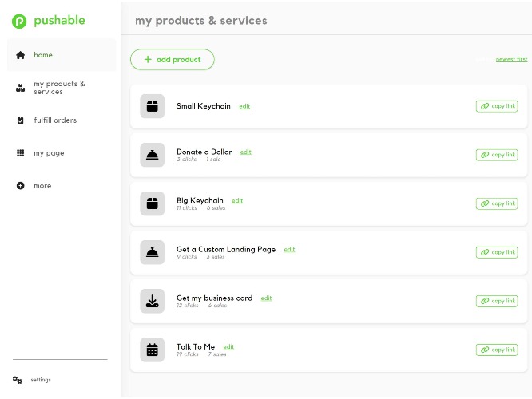Click the add product button
The width and height of the screenshot is (532, 399).
pyautogui.click(x=173, y=60)
